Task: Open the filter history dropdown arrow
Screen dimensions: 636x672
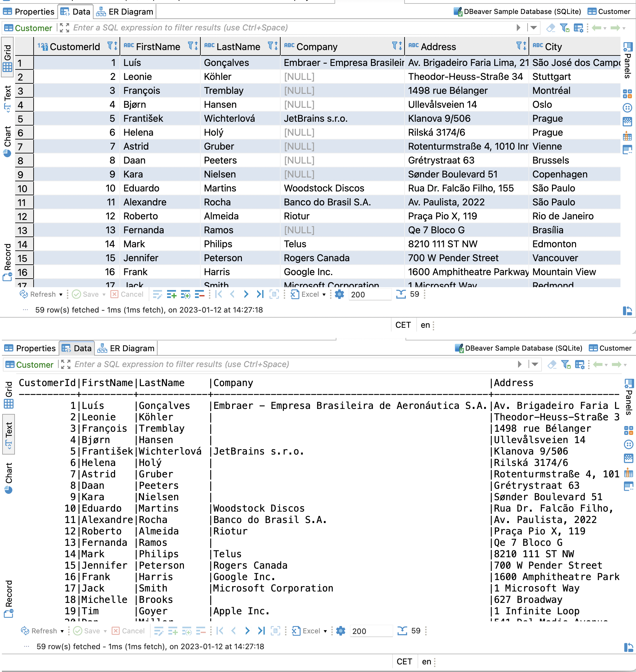Action: coord(534,28)
